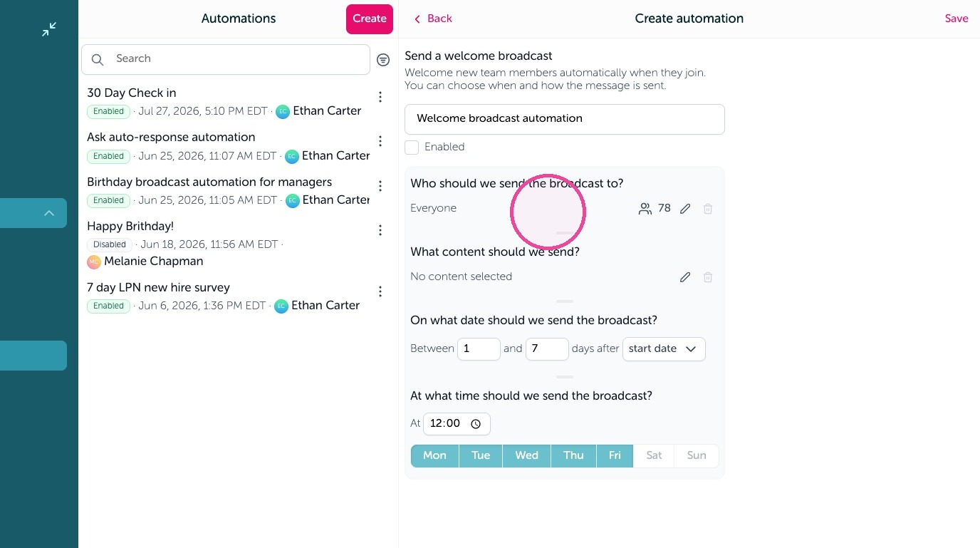Viewport: 980px width, 548px height.
Task: Click the collapse arrows icon in sidebar
Action: point(49,29)
